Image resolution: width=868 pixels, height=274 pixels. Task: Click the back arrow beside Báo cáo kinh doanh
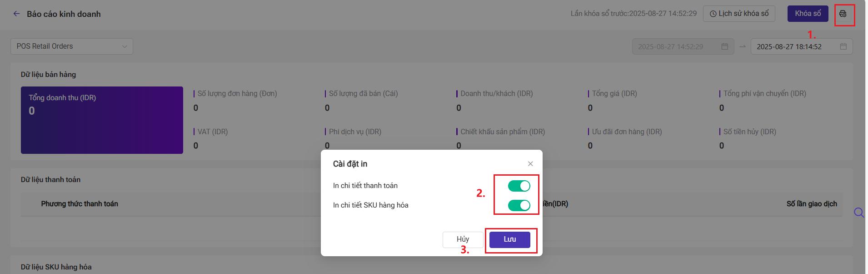click(x=17, y=14)
